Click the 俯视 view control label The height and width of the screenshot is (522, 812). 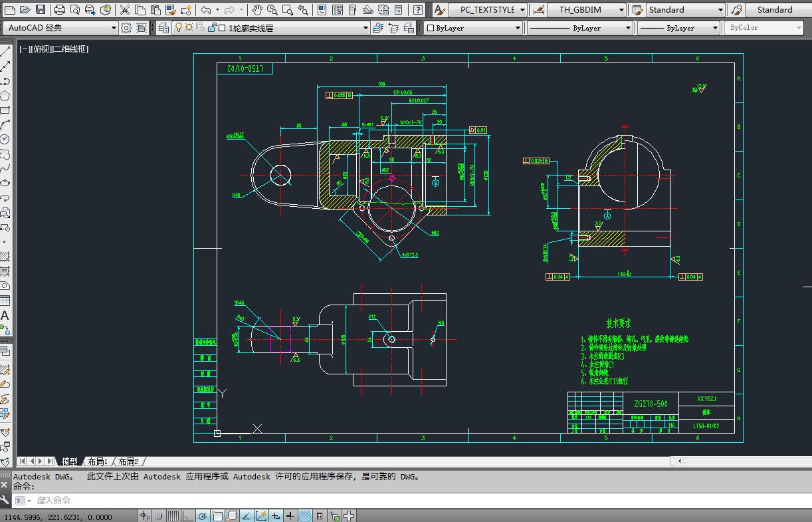click(x=40, y=49)
